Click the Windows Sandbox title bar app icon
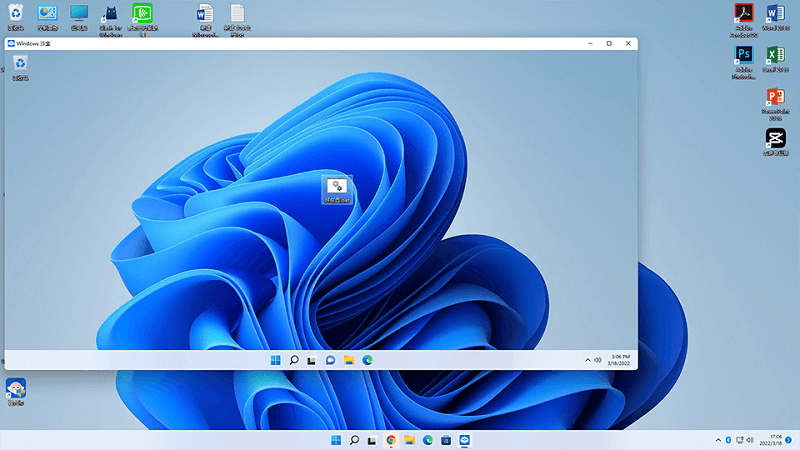 pyautogui.click(x=11, y=44)
